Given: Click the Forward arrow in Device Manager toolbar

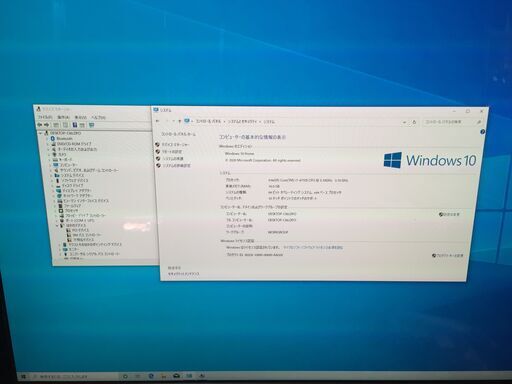Looking at the screenshot, I should 47,125.
